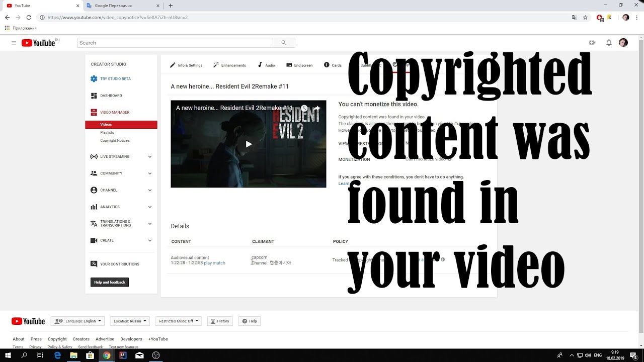The width and height of the screenshot is (644, 362).
Task: Click the Try Studio Beta gear icon
Action: (x=94, y=79)
